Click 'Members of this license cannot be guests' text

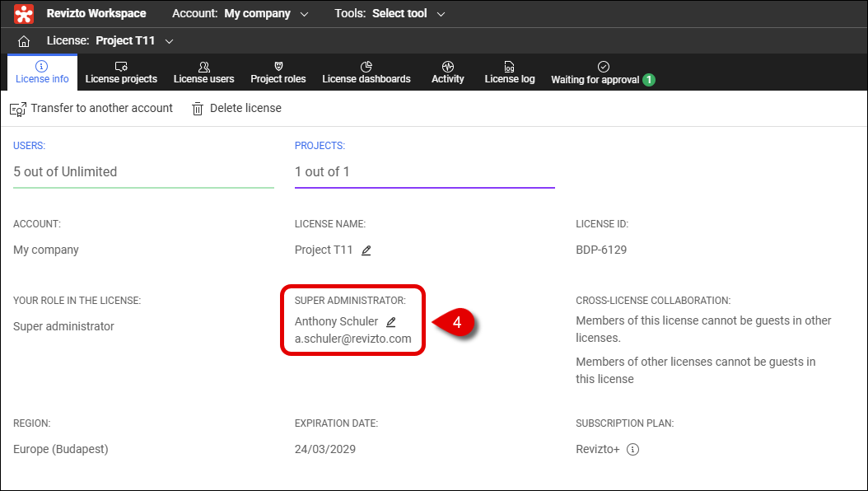[703, 330]
